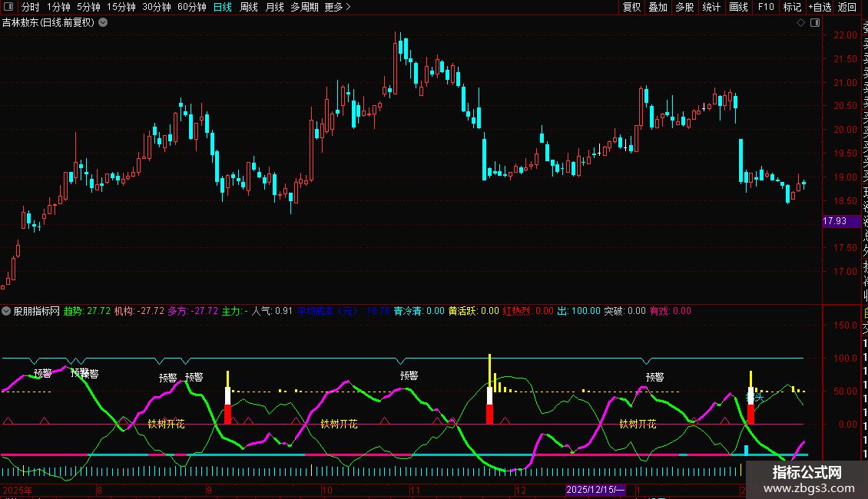Click the 2025/12/15 date marker on timeline

pyautogui.click(x=595, y=490)
